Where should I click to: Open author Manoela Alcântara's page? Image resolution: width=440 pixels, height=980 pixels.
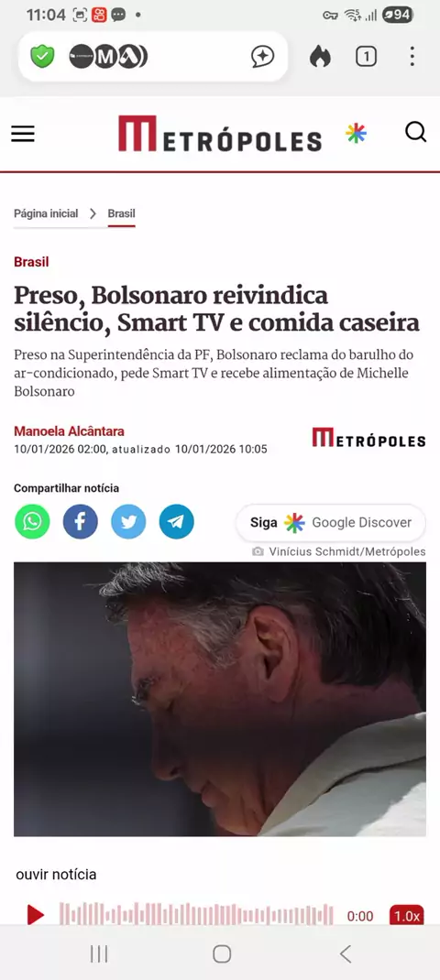[69, 431]
